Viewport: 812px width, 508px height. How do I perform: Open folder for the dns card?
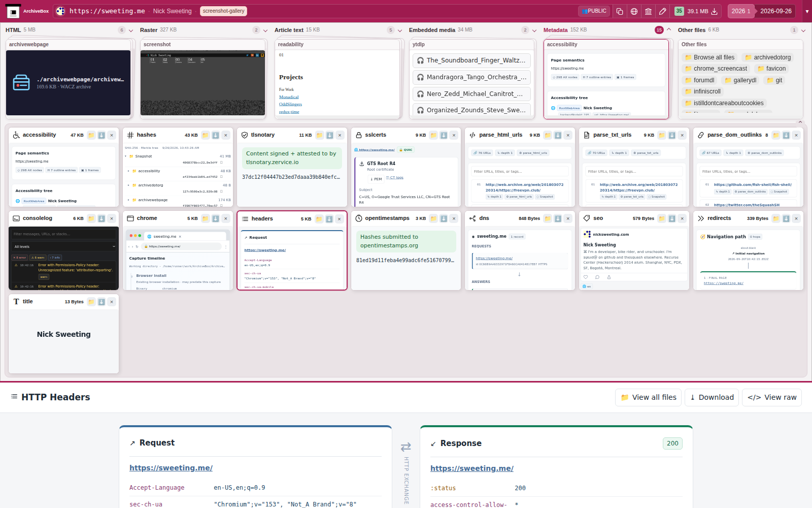548,218
